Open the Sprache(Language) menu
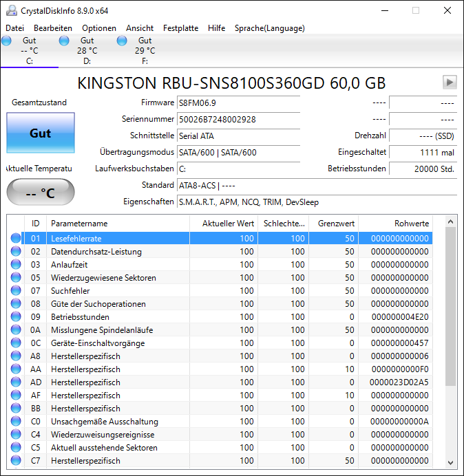The width and height of the screenshot is (464, 476). tap(270, 28)
